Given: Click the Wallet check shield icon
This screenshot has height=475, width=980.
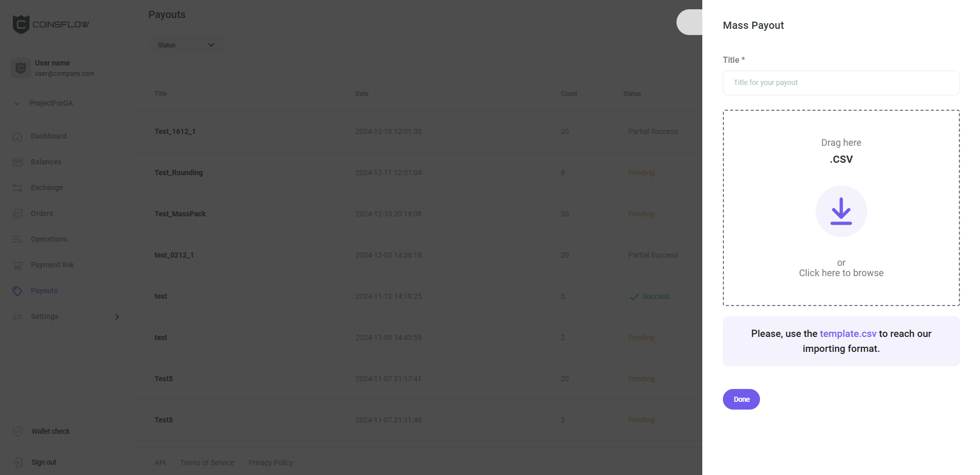Looking at the screenshot, I should [x=18, y=431].
